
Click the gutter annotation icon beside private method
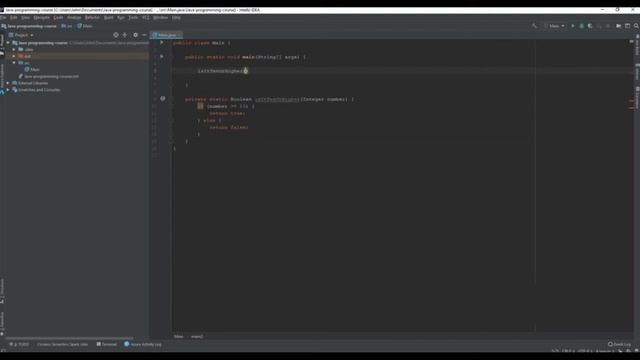(x=162, y=98)
